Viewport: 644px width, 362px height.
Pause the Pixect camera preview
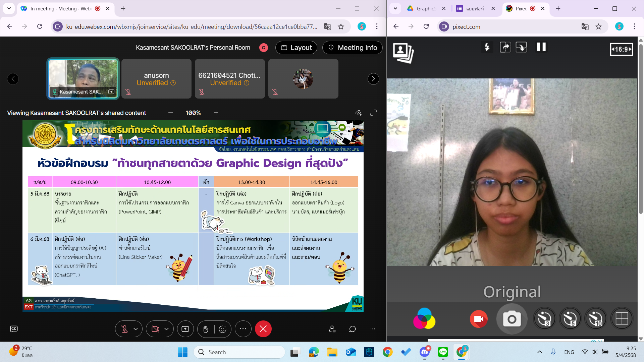[541, 47]
